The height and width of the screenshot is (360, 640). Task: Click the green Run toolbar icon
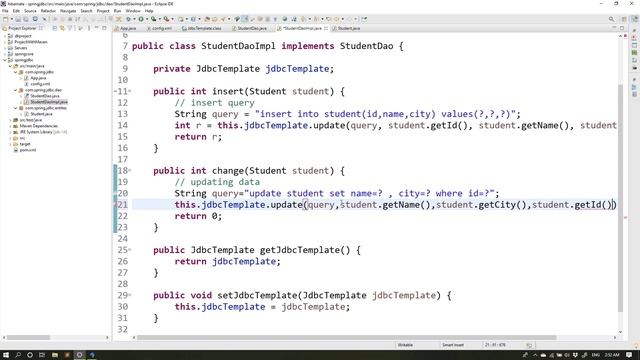click(x=141, y=19)
